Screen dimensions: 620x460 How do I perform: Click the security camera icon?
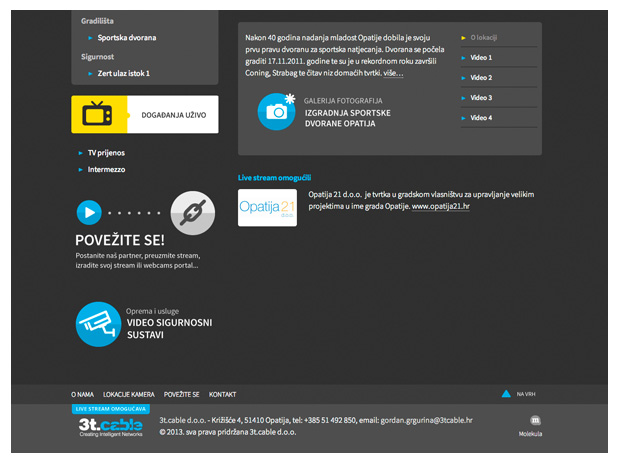coord(97,324)
